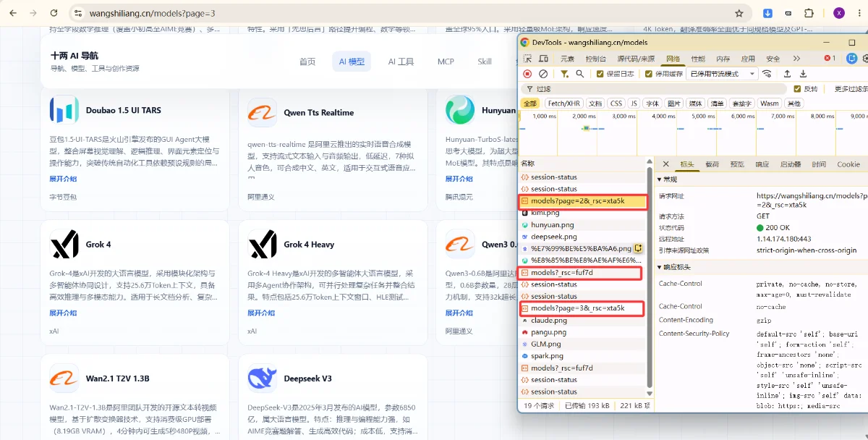Open the 已停用节流模式 throttling dropdown
This screenshot has width=868, height=440.
click(723, 74)
